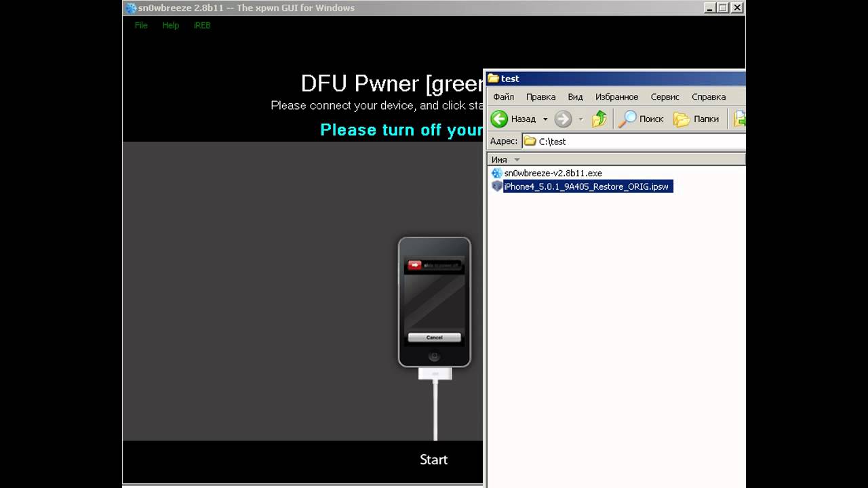Click the ipsw file icon
This screenshot has height=488, width=868.
tap(497, 186)
